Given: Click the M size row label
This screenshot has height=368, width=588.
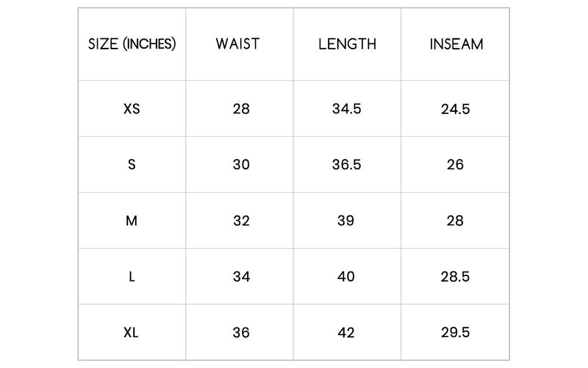Looking at the screenshot, I should pos(132,221).
